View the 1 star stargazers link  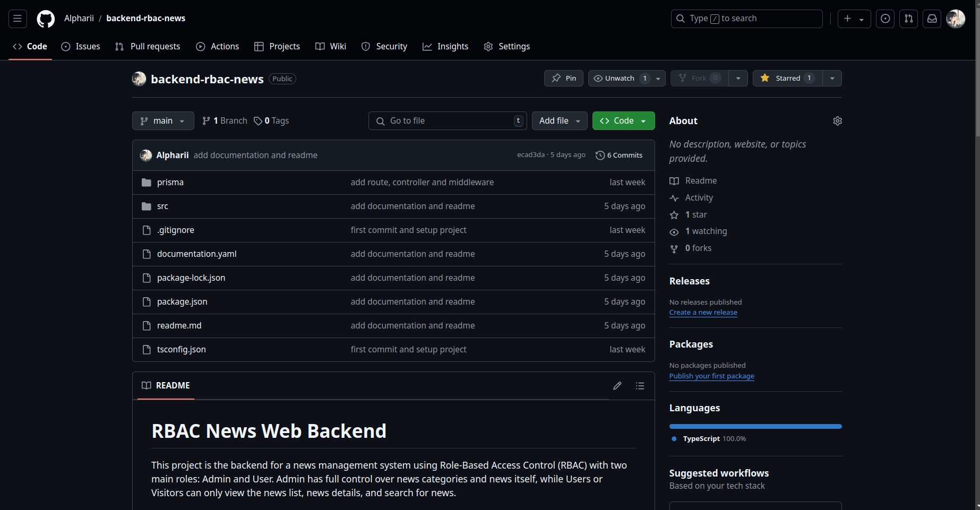pos(689,215)
